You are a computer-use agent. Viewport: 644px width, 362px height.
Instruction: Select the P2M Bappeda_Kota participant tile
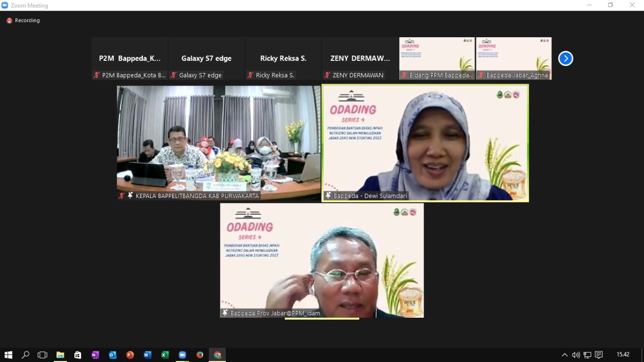(130, 58)
